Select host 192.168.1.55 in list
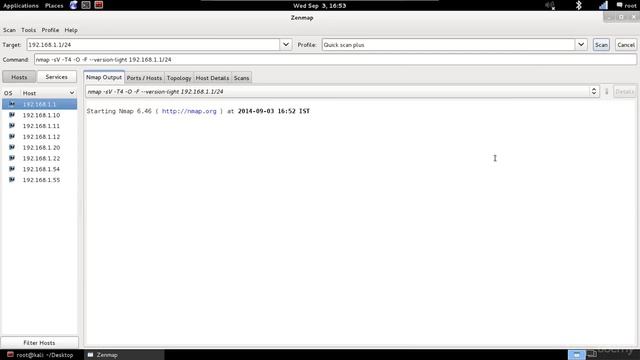640x360 pixels. (40, 180)
